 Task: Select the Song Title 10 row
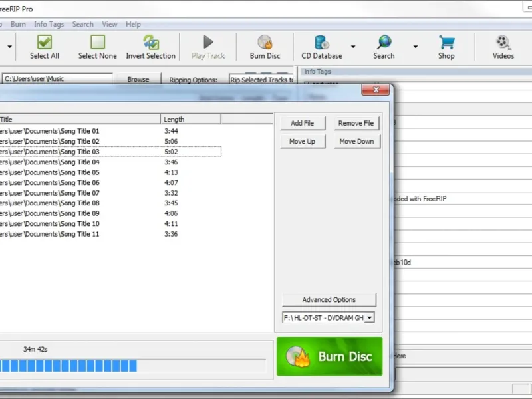[x=110, y=224]
